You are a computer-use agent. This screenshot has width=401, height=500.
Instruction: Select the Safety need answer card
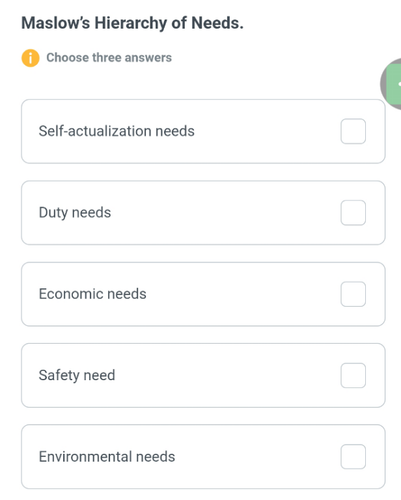click(203, 375)
